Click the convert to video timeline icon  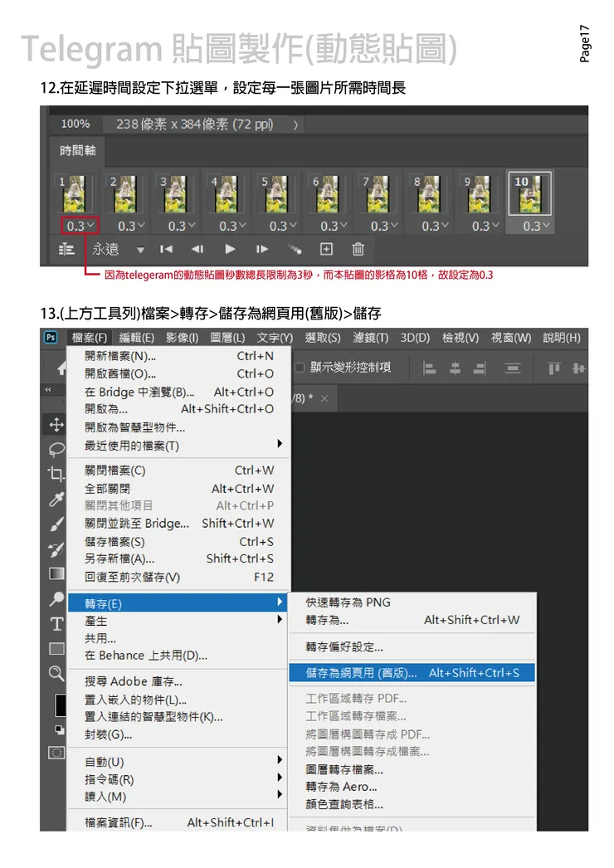coord(66,249)
